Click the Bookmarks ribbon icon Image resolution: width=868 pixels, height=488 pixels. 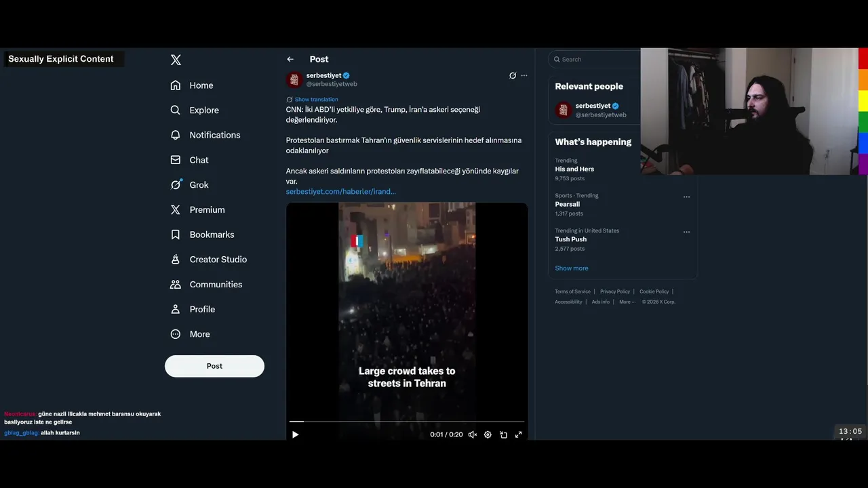tap(176, 235)
